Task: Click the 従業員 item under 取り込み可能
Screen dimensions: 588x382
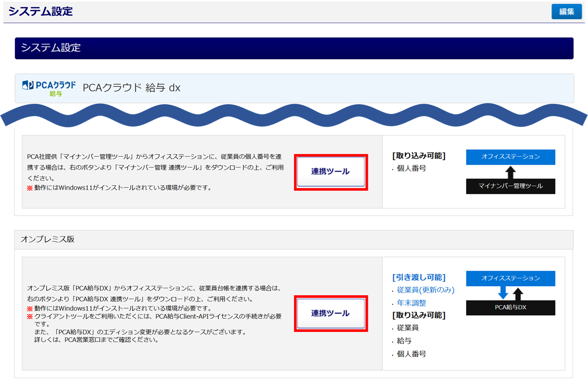Action: pyautogui.click(x=407, y=328)
